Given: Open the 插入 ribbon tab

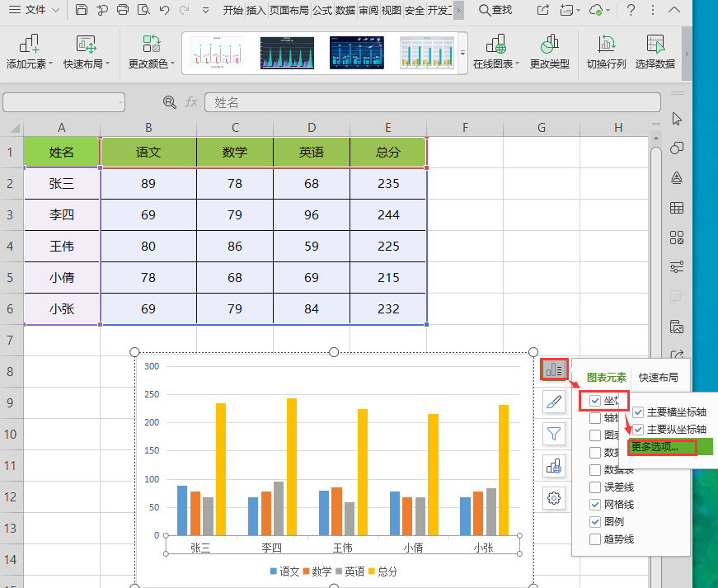Looking at the screenshot, I should click(x=256, y=10).
